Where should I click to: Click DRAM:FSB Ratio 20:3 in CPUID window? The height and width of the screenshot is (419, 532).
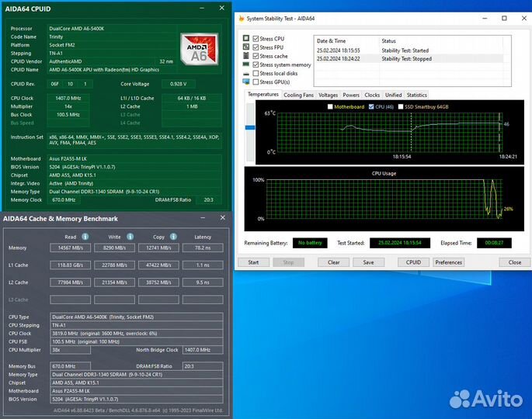pos(208,200)
